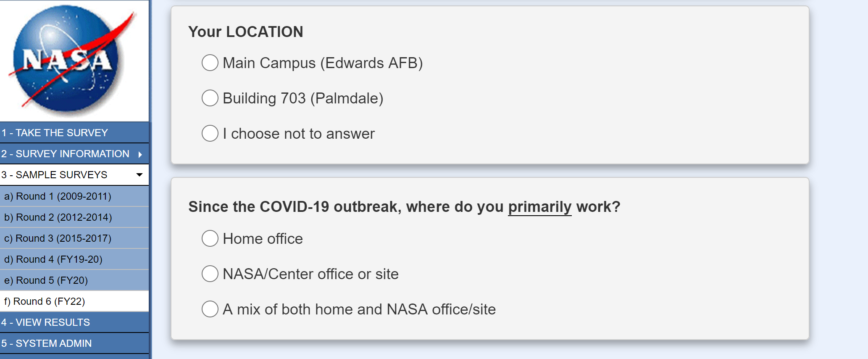868x359 pixels.
Task: Click '3 - Sample Surveys' menu item
Action: pos(55,175)
